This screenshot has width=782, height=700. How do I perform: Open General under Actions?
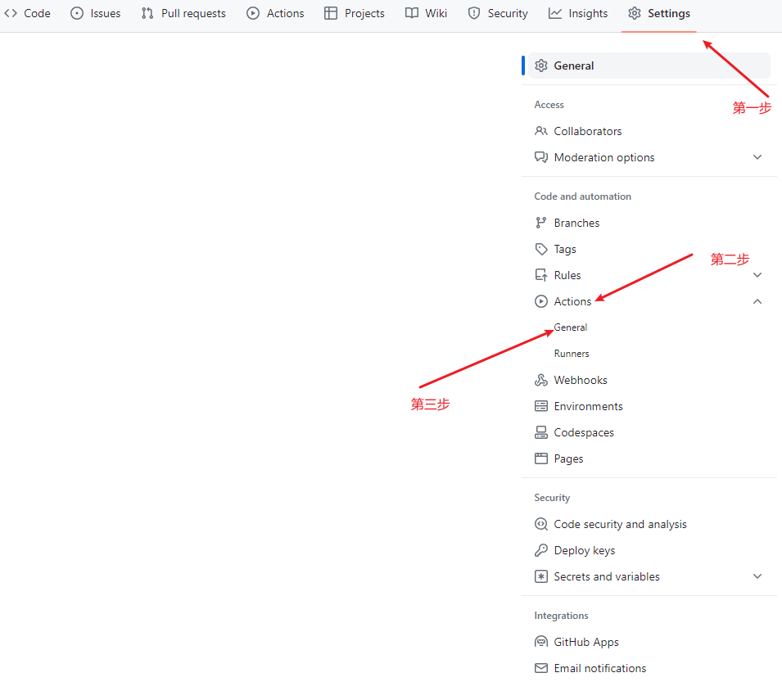[x=571, y=327]
